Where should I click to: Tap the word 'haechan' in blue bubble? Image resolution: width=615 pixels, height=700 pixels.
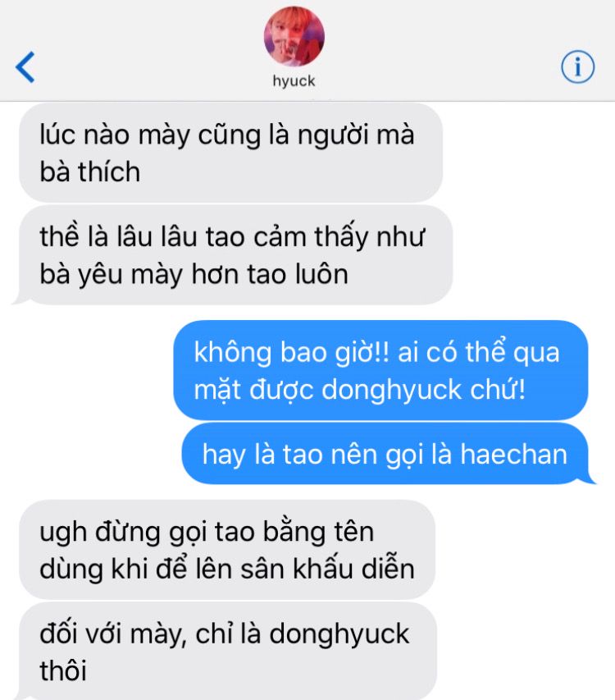513,454
